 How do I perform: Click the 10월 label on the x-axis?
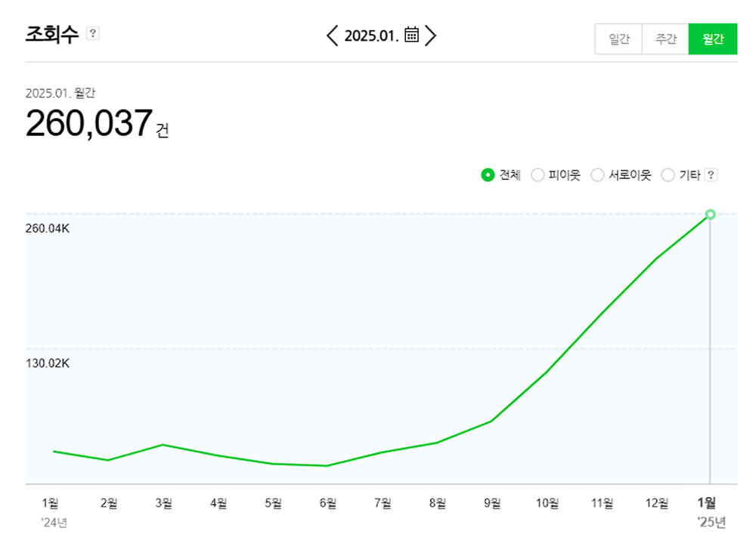(x=547, y=503)
